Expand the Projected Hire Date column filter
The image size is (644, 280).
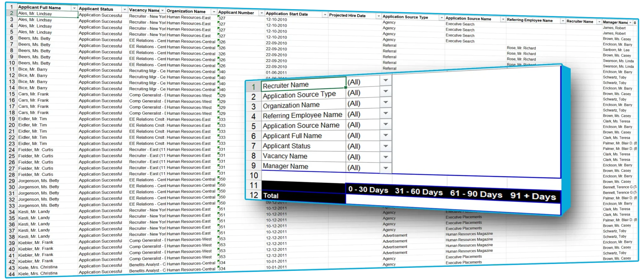[379, 16]
